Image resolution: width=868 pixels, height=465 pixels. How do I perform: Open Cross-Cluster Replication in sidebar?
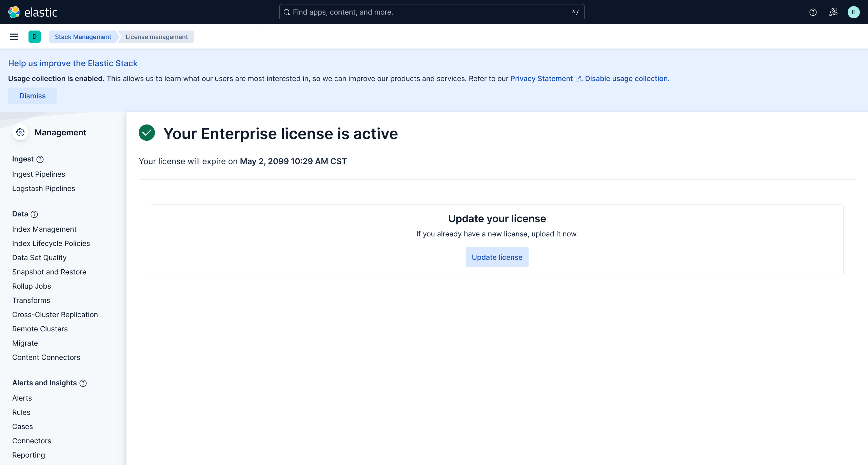pos(55,315)
